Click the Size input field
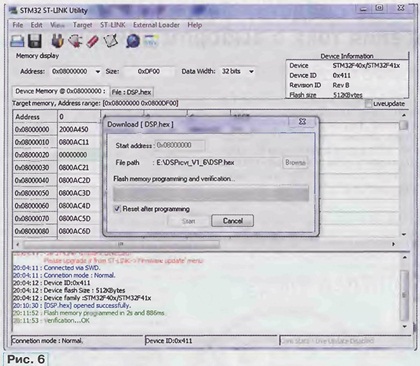This screenshot has height=366, width=420. 149,71
